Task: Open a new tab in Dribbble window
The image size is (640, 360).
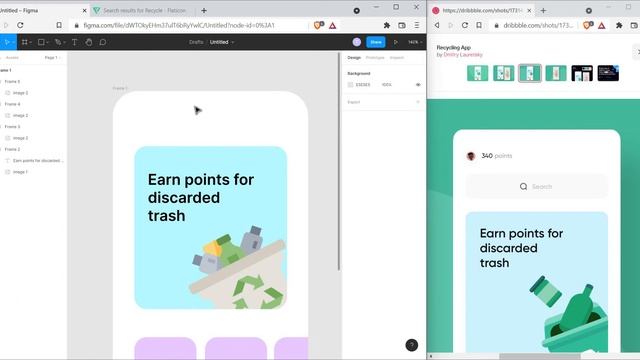Action: pyautogui.click(x=543, y=11)
